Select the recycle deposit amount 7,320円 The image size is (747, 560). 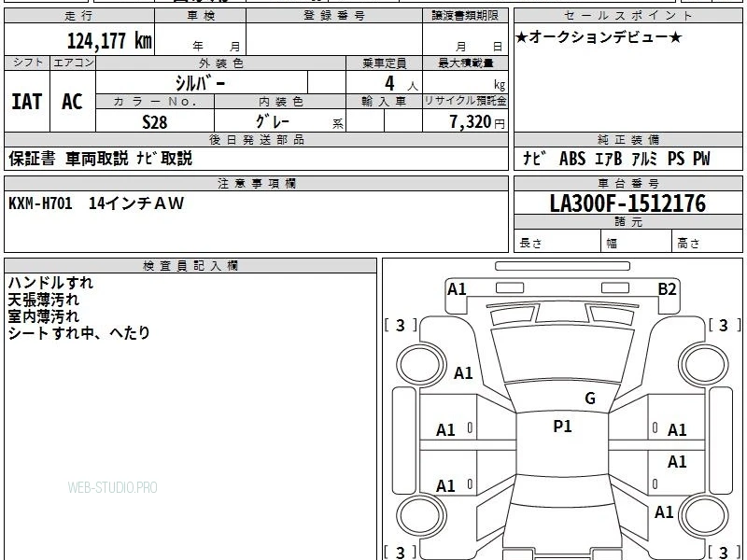(477, 122)
